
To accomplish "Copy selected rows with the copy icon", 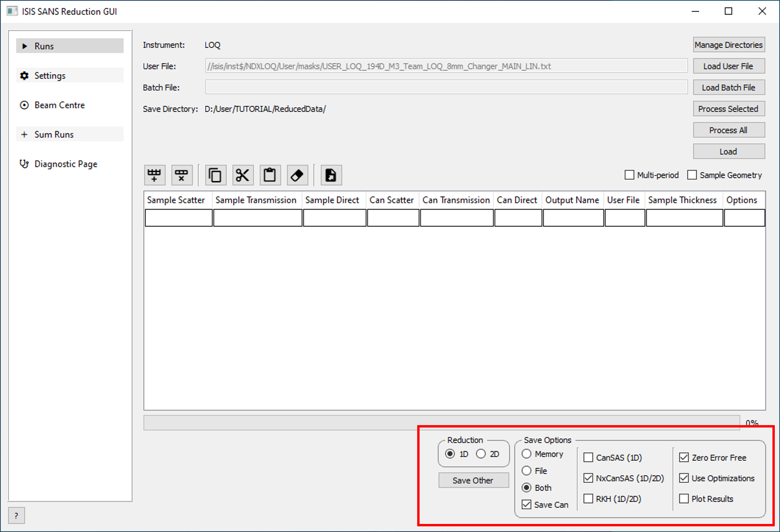I will pyautogui.click(x=215, y=175).
